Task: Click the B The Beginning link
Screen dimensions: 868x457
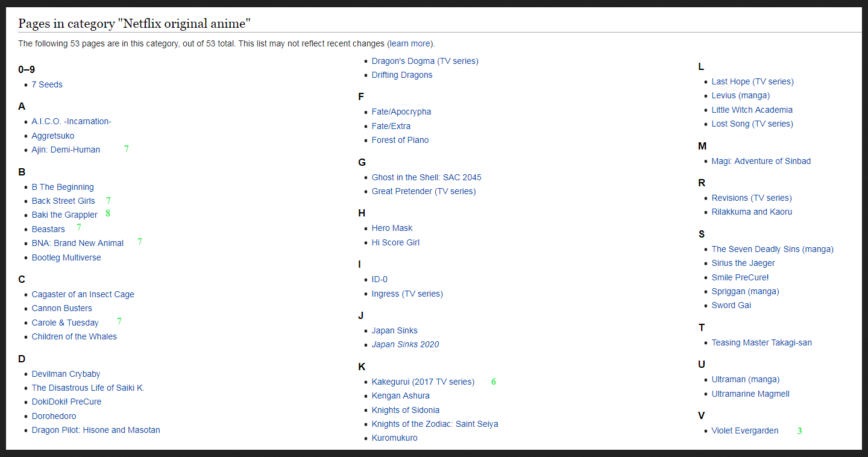Action: (63, 187)
